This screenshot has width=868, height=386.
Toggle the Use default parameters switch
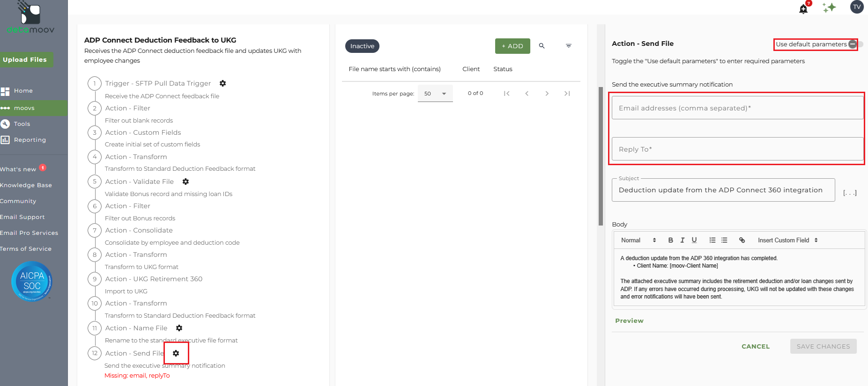coord(856,44)
